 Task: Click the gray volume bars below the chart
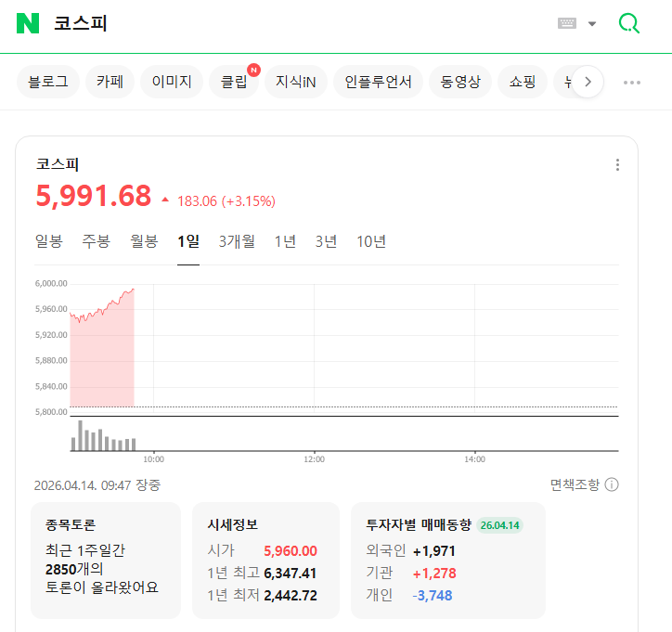click(103, 436)
